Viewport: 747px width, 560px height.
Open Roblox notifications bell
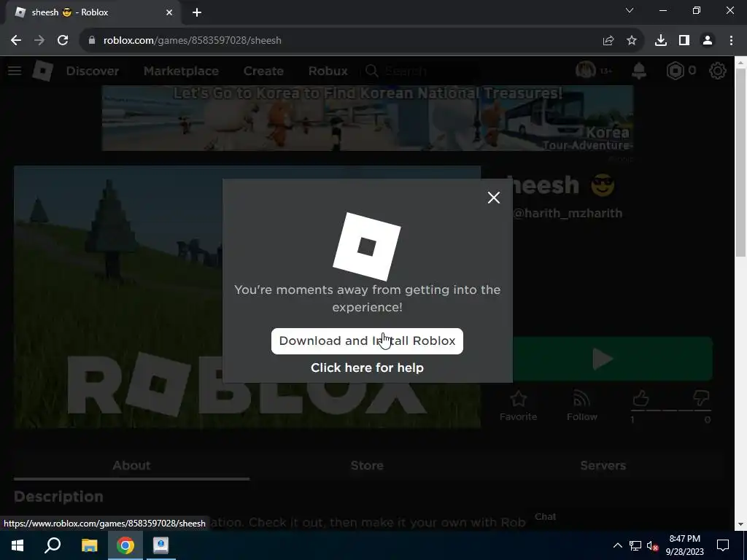click(639, 71)
